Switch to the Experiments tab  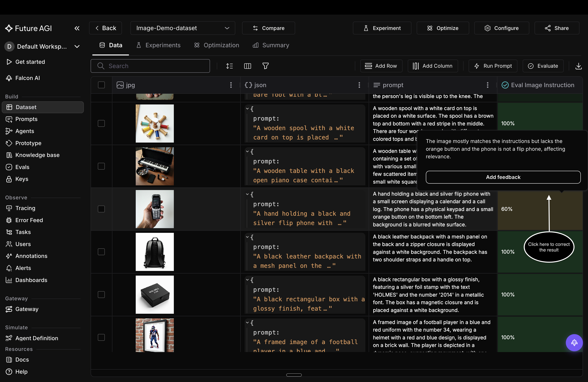158,45
